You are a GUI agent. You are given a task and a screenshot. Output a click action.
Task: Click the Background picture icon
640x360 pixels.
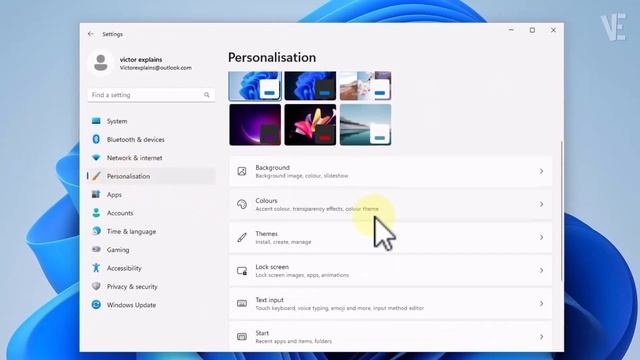pyautogui.click(x=242, y=171)
